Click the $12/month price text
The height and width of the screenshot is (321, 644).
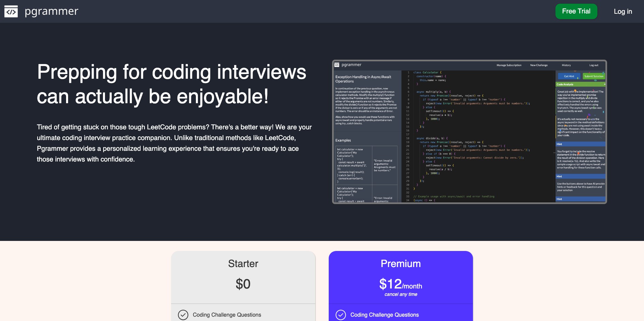click(x=401, y=284)
